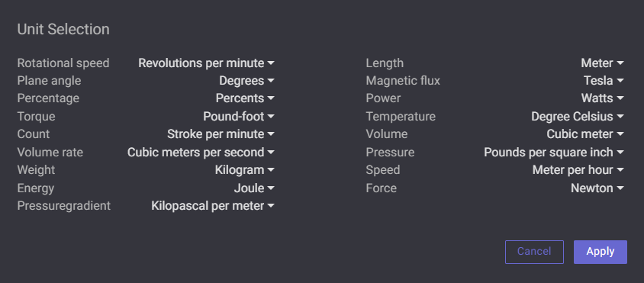Viewport: 644px width, 283px height.
Task: Expand the Force Newton dropdown
Action: pyautogui.click(x=597, y=188)
